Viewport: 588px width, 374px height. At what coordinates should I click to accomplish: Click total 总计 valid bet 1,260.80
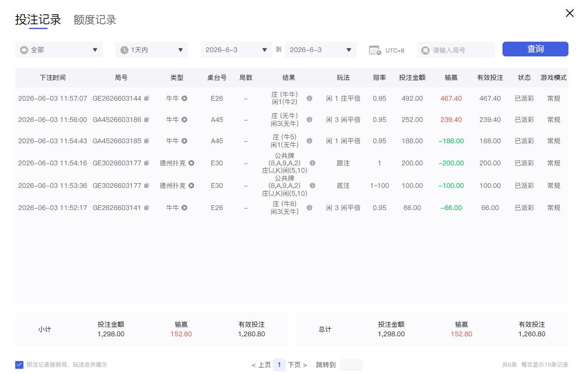pos(532,334)
